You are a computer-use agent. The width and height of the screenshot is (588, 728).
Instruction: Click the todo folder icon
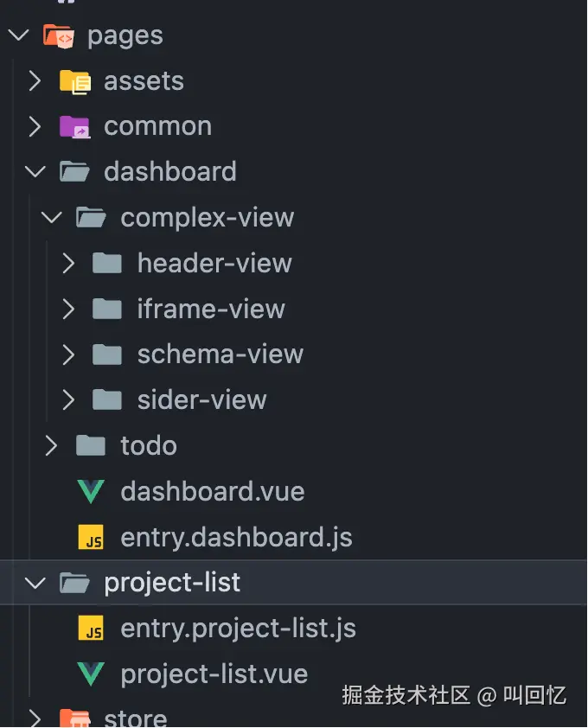[91, 446]
